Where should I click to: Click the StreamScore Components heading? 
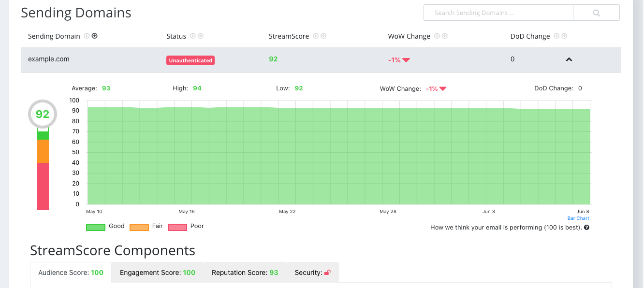(113, 250)
